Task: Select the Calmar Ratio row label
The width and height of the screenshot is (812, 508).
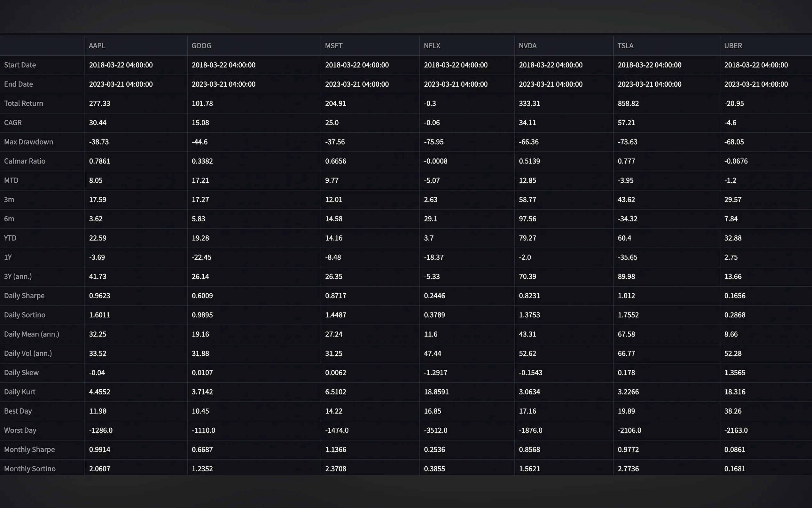Action: tap(25, 161)
